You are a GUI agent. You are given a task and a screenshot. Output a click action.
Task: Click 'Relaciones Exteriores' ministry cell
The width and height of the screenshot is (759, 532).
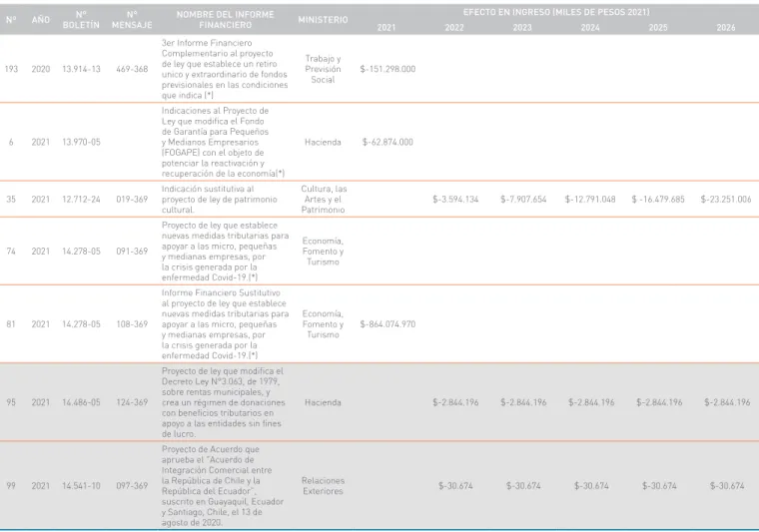tap(323, 486)
